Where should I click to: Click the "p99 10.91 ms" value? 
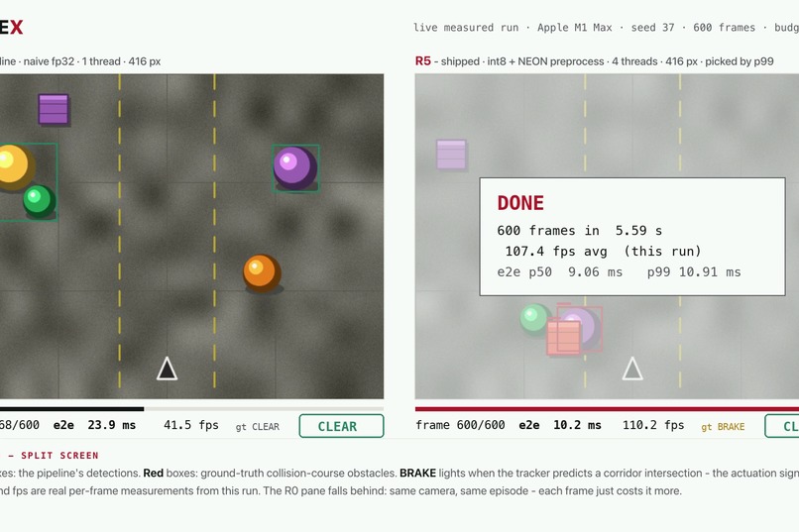point(694,272)
